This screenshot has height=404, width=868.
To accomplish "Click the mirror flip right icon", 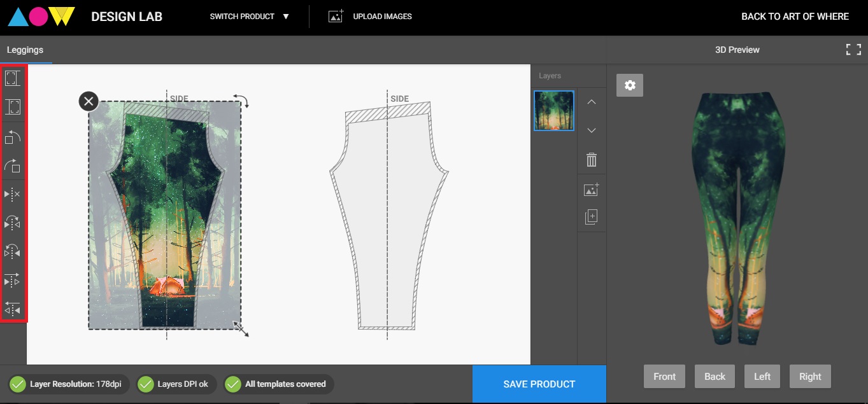I will pyautogui.click(x=13, y=222).
